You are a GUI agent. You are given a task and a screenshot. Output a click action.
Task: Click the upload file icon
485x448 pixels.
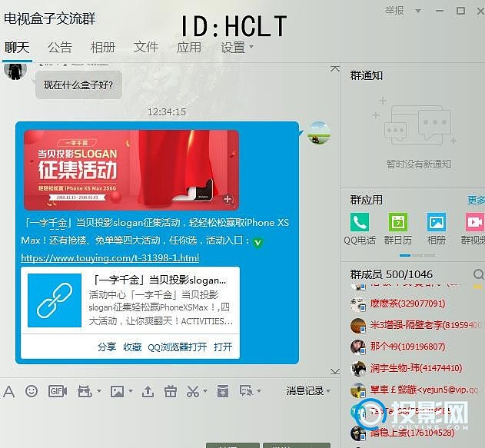[148, 391]
